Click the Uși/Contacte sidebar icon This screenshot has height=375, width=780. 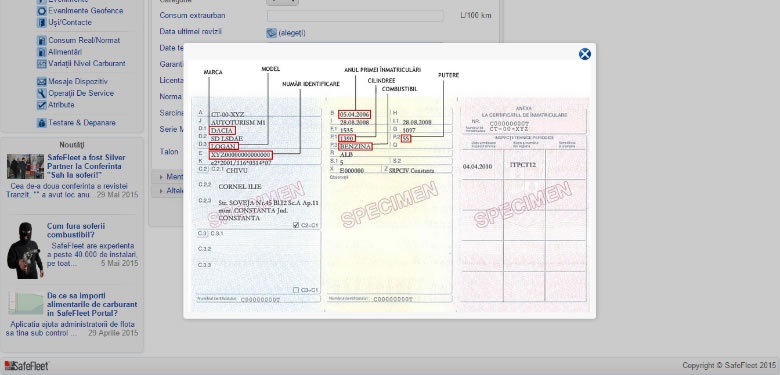42,22
